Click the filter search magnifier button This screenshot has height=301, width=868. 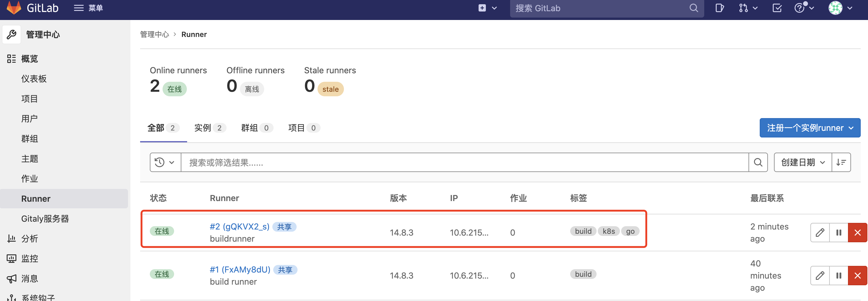pyautogui.click(x=758, y=162)
